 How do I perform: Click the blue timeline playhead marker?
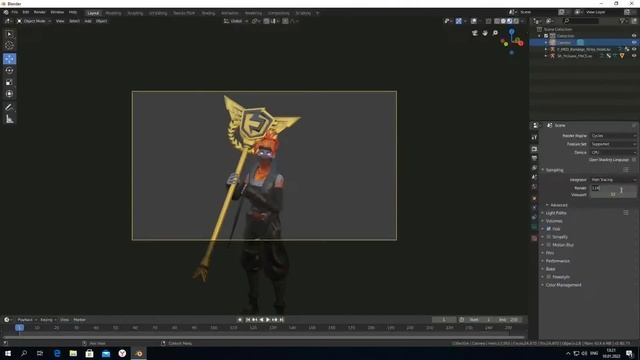pos(19,327)
